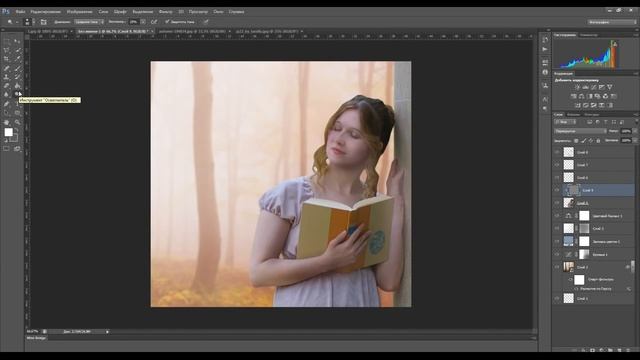
Task: Select the Quick Selection tool
Action: pos(17,50)
